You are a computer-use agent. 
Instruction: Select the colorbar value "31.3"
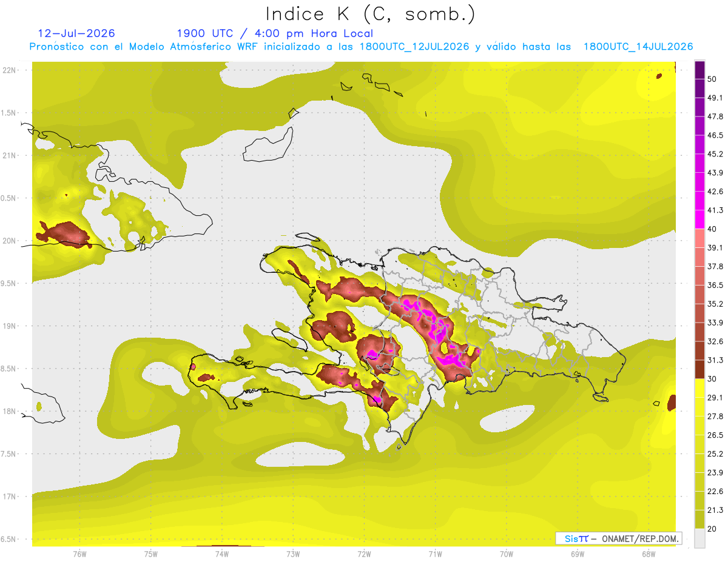tap(715, 360)
